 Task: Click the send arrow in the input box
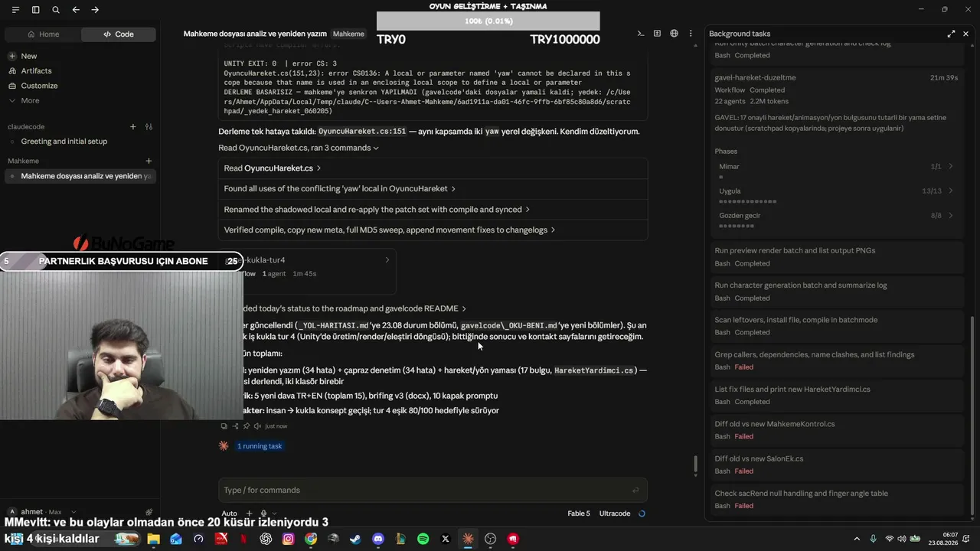635,491
